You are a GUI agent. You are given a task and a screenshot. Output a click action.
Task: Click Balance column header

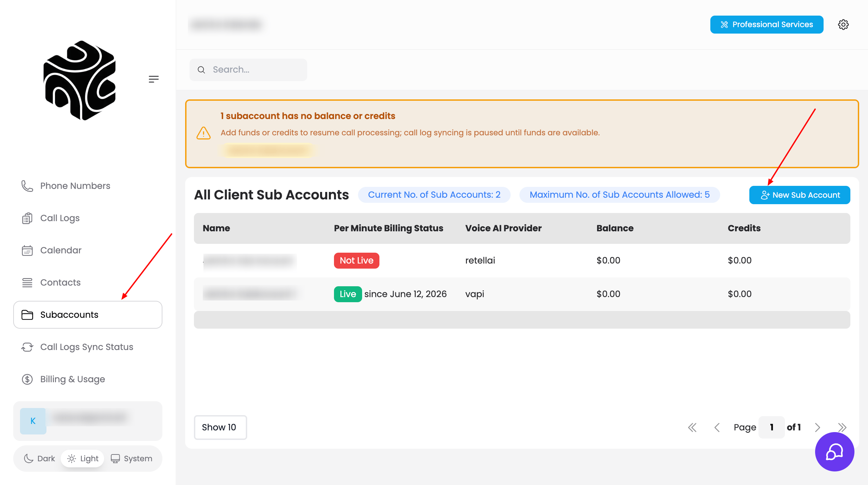615,228
